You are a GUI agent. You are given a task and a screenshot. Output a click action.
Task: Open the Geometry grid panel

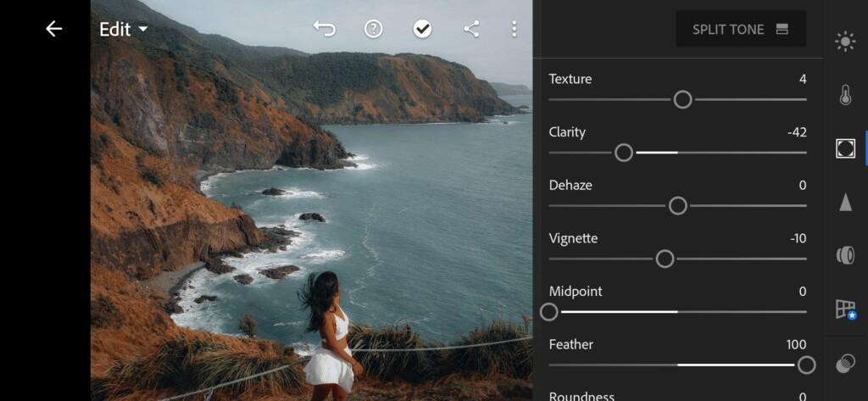click(x=846, y=309)
